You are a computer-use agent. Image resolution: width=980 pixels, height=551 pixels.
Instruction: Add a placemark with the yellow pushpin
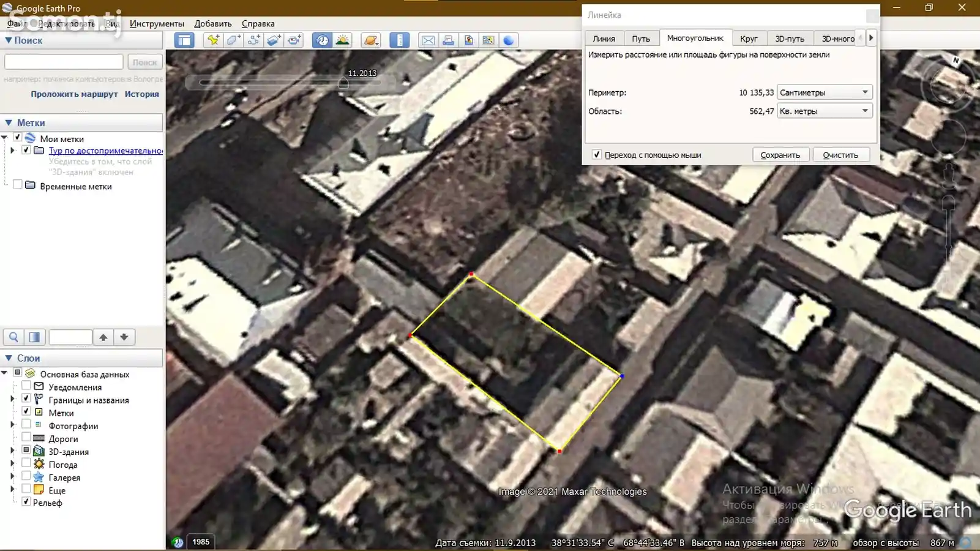[x=213, y=40]
